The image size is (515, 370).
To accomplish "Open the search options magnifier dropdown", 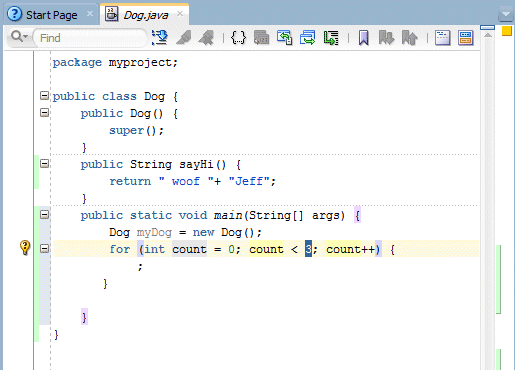I will [19, 37].
